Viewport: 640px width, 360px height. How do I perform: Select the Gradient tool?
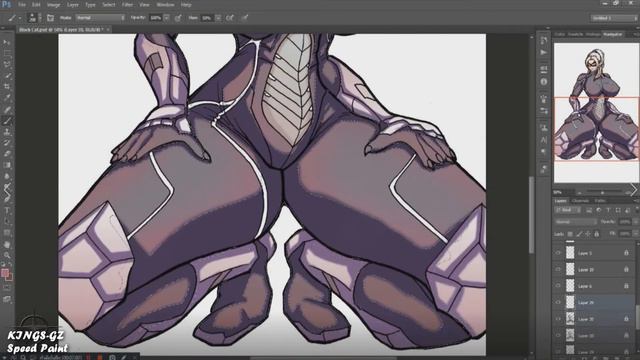coord(7,165)
